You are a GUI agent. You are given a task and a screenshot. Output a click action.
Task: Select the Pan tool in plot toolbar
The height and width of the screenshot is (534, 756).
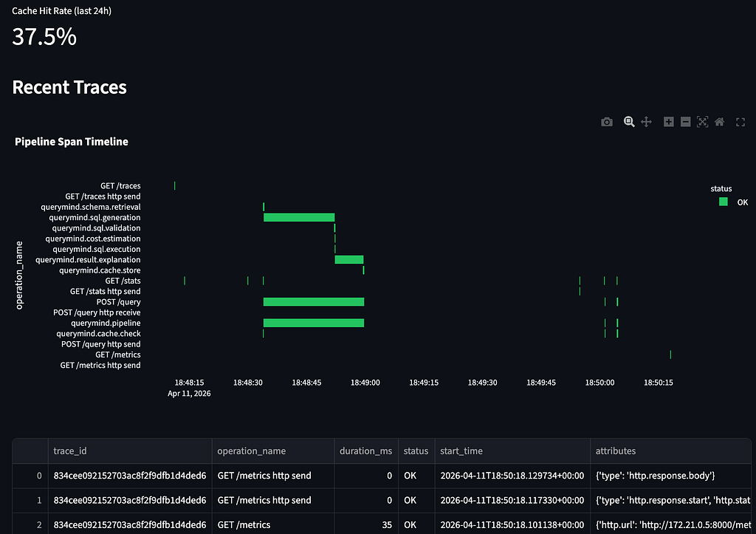[646, 122]
